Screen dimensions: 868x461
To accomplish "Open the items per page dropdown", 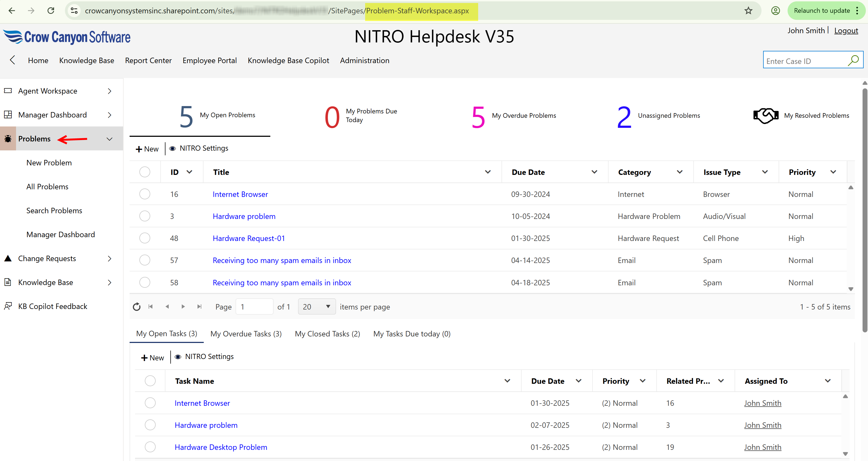I will click(317, 307).
